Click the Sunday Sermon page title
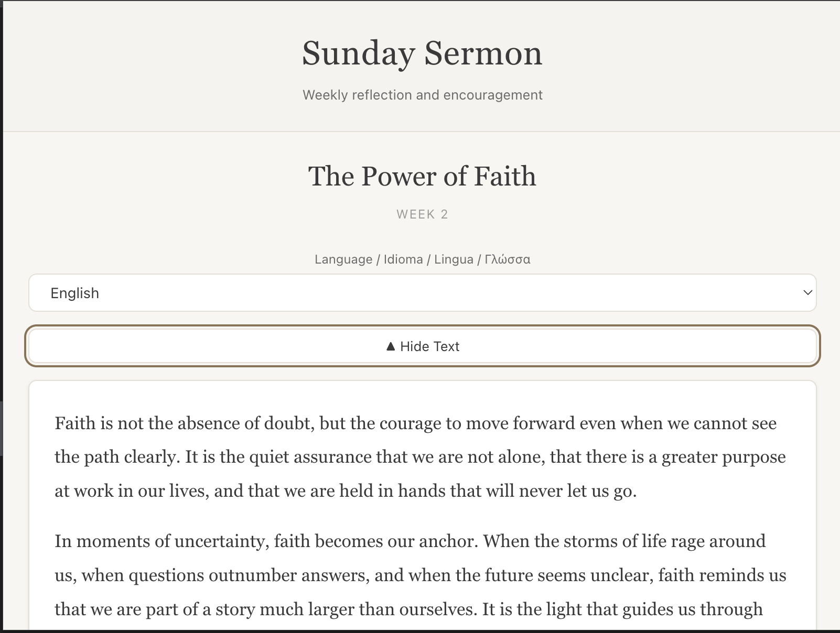840x633 pixels. pyautogui.click(x=421, y=52)
